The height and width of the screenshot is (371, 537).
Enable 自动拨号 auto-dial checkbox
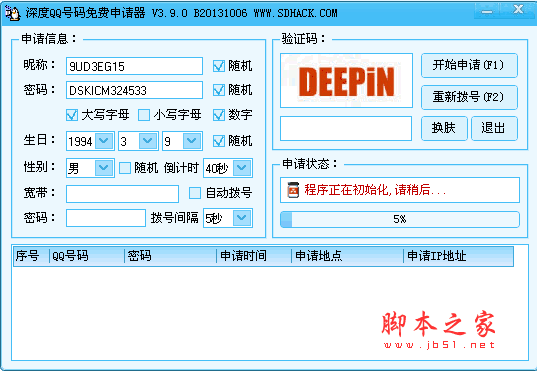[195, 193]
